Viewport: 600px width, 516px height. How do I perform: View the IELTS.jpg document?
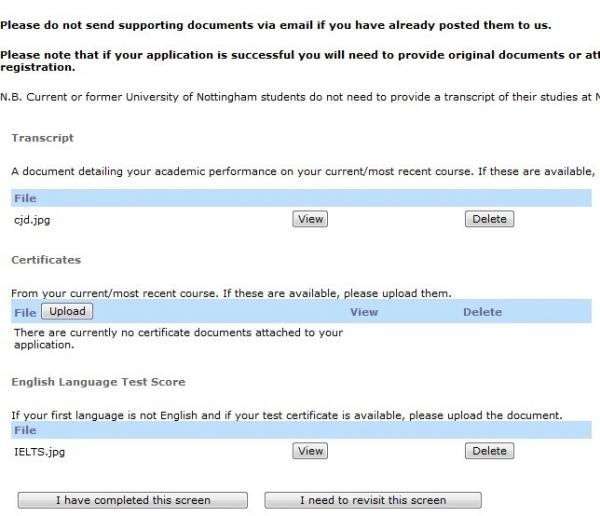click(310, 451)
